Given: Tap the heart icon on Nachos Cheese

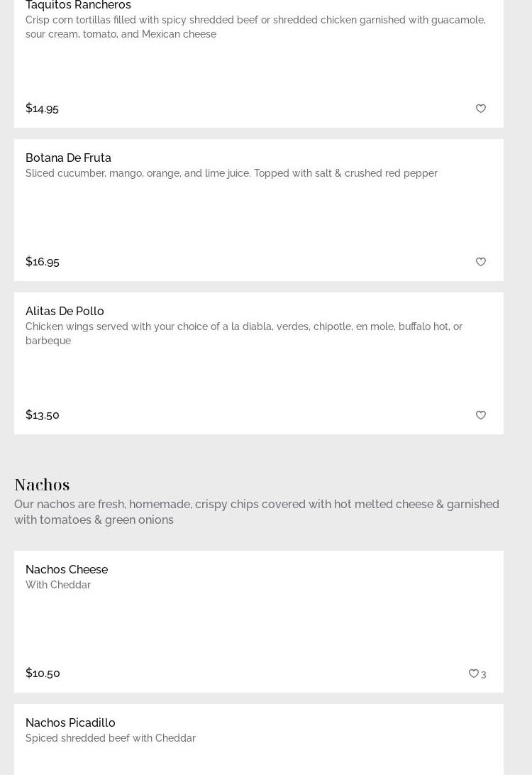Looking at the screenshot, I should point(473,674).
